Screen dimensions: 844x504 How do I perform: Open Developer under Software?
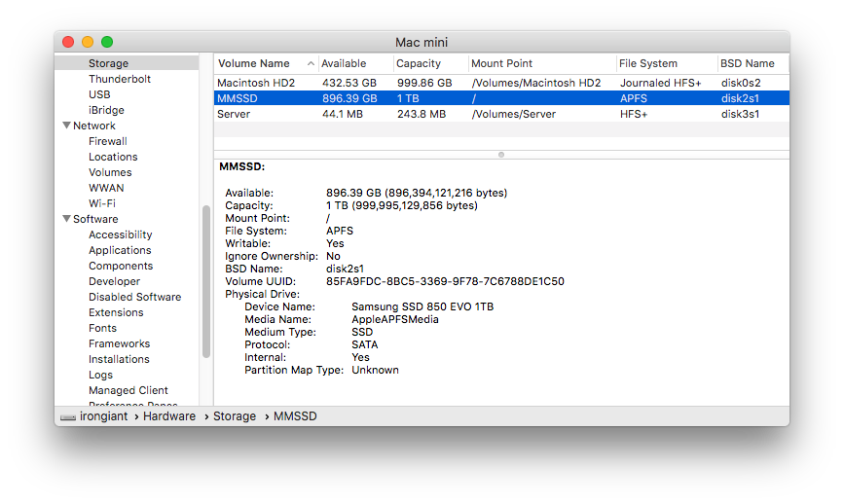pyautogui.click(x=114, y=281)
